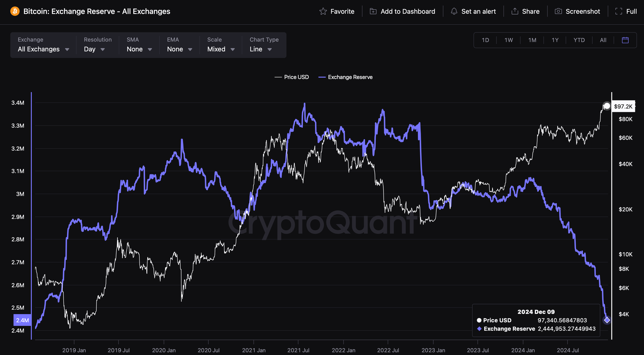
Task: Click the 2021 Jan x-axis label
Action: [x=254, y=350]
